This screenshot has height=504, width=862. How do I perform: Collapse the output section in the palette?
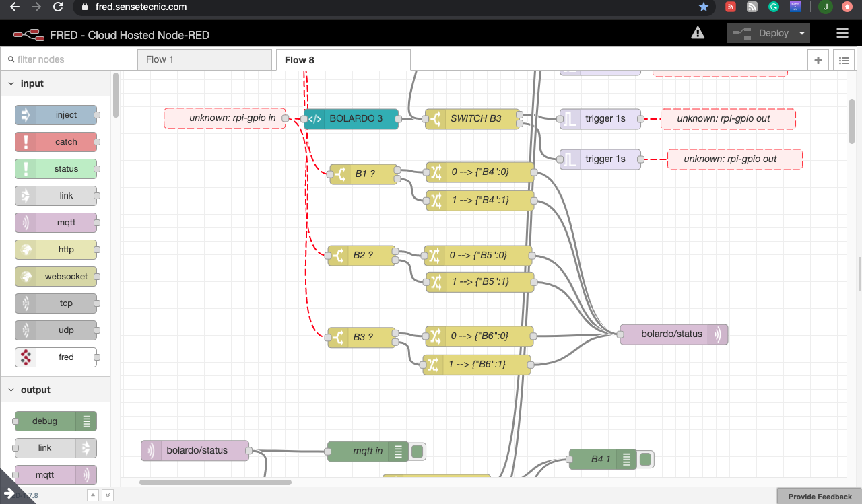click(x=11, y=390)
